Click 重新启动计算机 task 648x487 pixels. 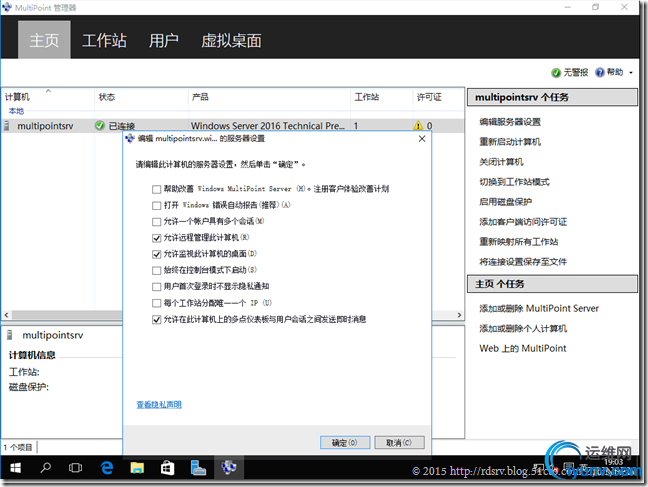point(510,142)
